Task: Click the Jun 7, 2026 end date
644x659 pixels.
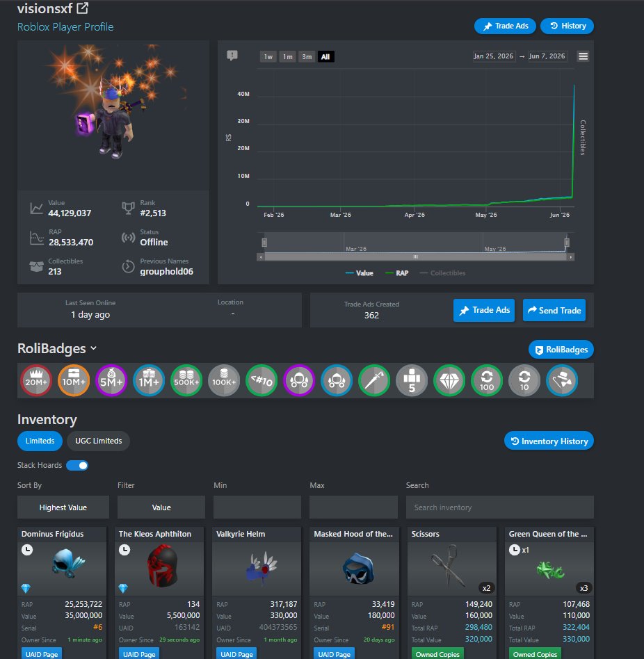Action: (547, 56)
